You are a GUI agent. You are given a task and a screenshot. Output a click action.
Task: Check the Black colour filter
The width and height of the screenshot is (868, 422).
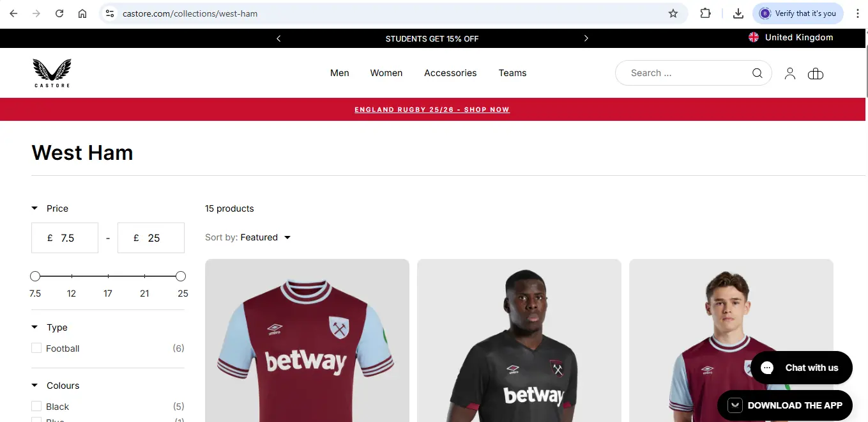tap(36, 407)
